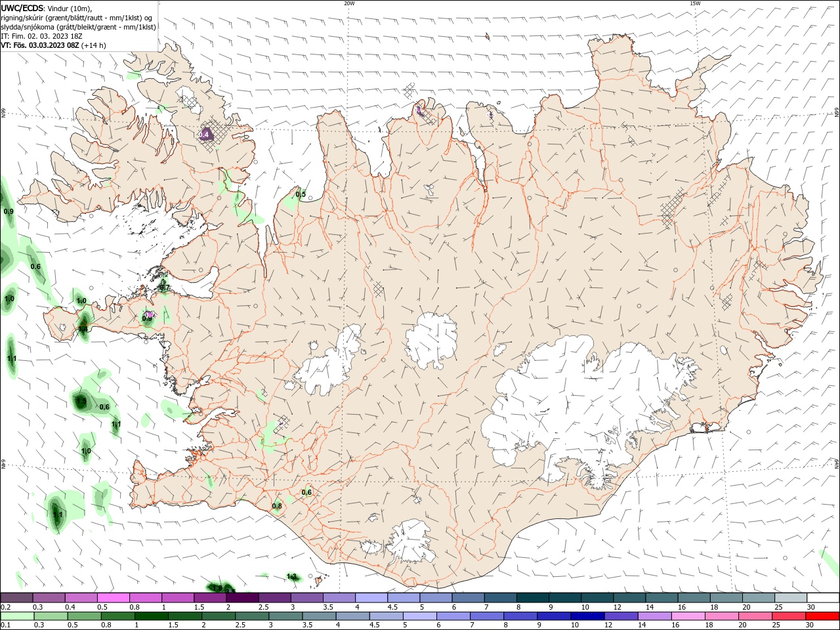Pick the pale green 0.1–0.3 swatch in the bottom legend row
Image resolution: width=840 pixels, height=630 pixels.
point(17,616)
